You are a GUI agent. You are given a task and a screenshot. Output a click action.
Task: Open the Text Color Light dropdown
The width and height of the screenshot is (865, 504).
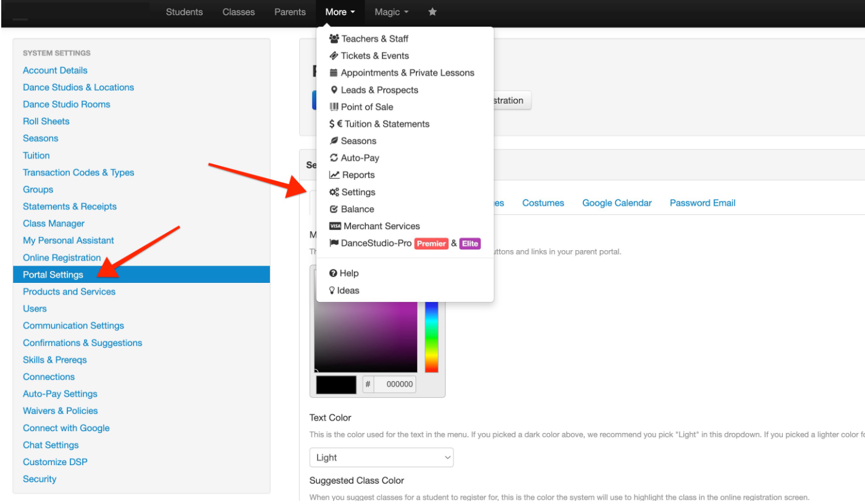(x=381, y=458)
